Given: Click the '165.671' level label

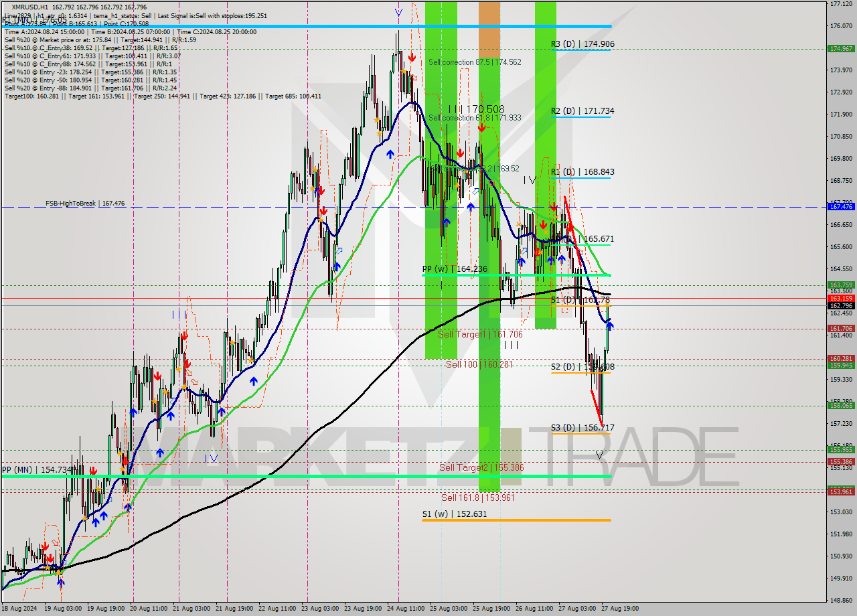Looking at the screenshot, I should click(x=599, y=238).
